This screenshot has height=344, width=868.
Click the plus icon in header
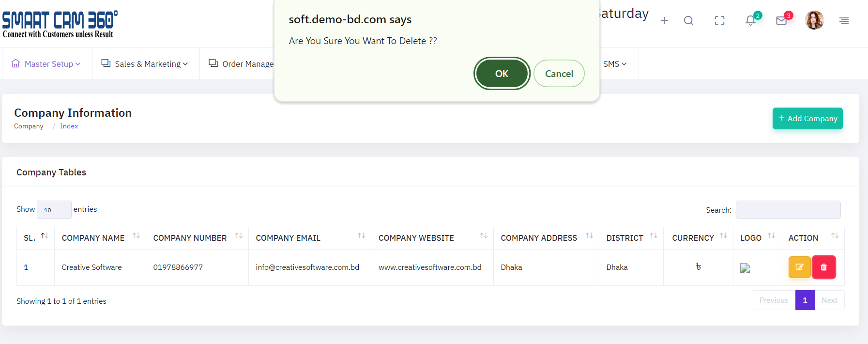coord(664,20)
